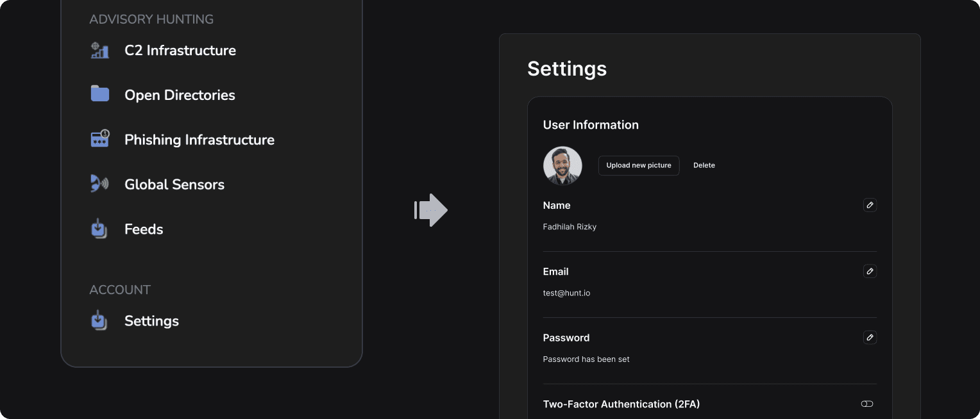
Task: Click the Feeds download icon
Action: click(99, 229)
